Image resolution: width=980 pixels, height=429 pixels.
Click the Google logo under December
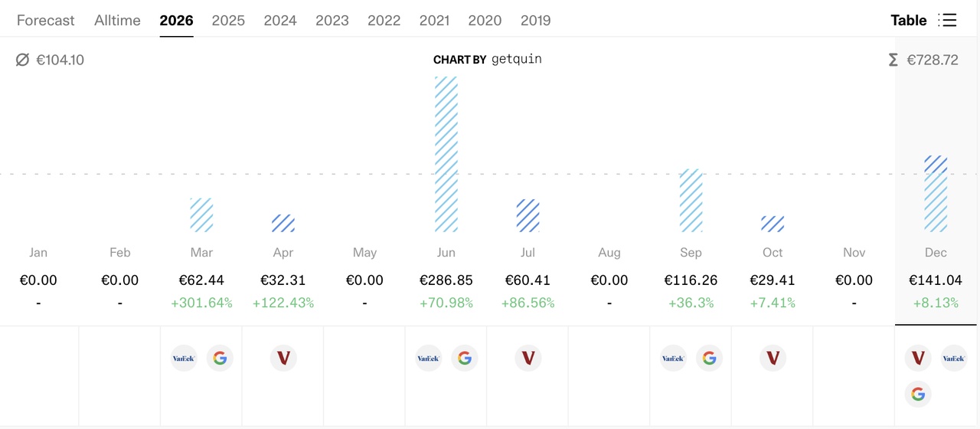pyautogui.click(x=918, y=395)
